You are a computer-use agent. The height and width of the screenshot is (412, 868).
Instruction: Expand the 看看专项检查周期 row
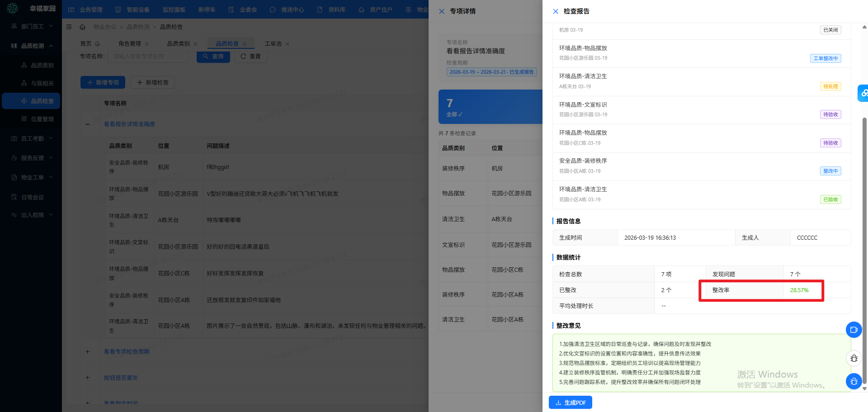point(88,352)
